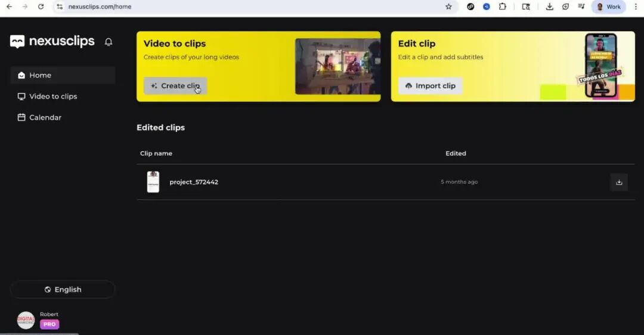644x335 pixels.
Task: Click the browser back arrow
Action: coord(9,7)
